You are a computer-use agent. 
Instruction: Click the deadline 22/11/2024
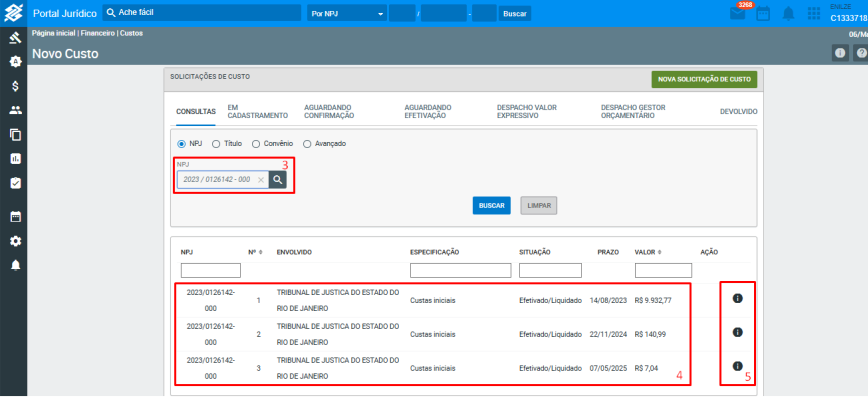click(608, 334)
